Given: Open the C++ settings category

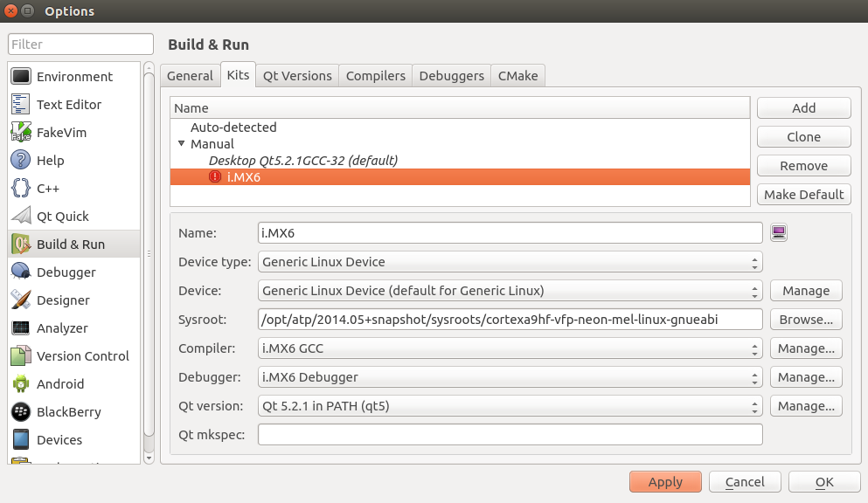Looking at the screenshot, I should (x=74, y=188).
